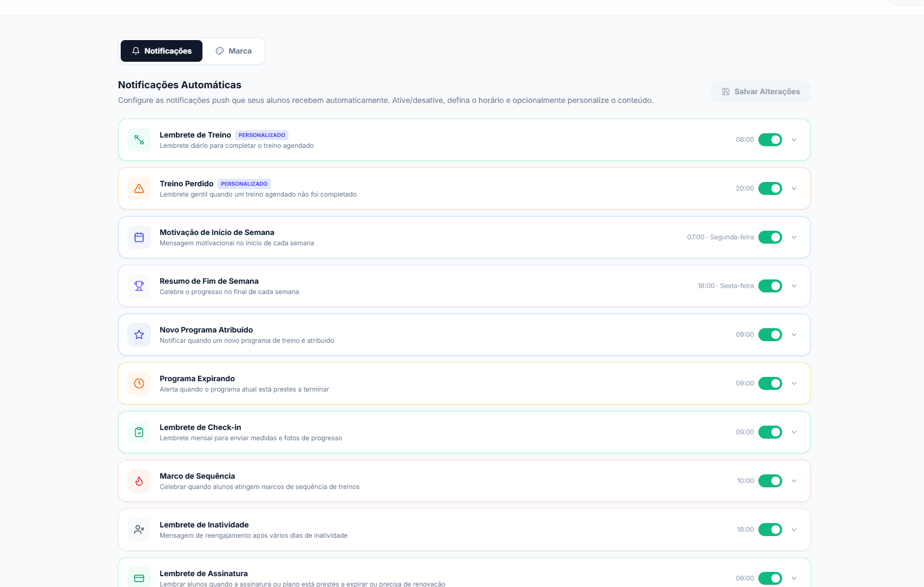Click the save disk icon in Salvar Alterações
Viewport: 924px width, 587px height.
pos(726,92)
